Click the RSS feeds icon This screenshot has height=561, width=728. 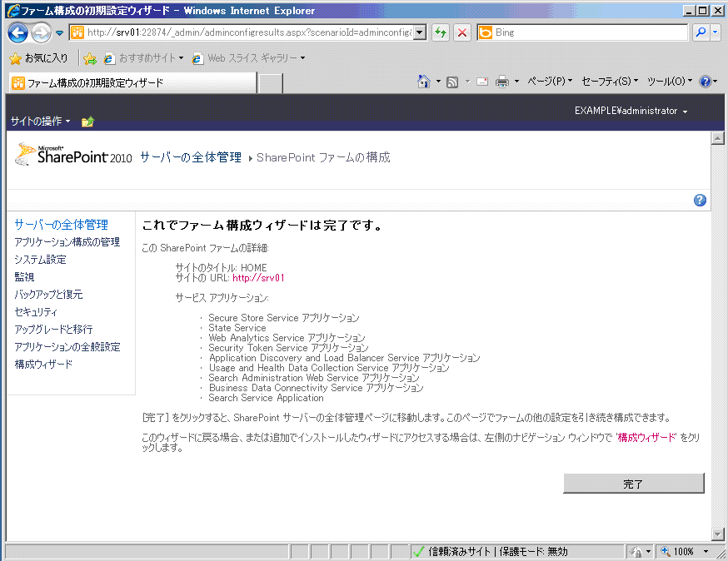click(x=452, y=82)
